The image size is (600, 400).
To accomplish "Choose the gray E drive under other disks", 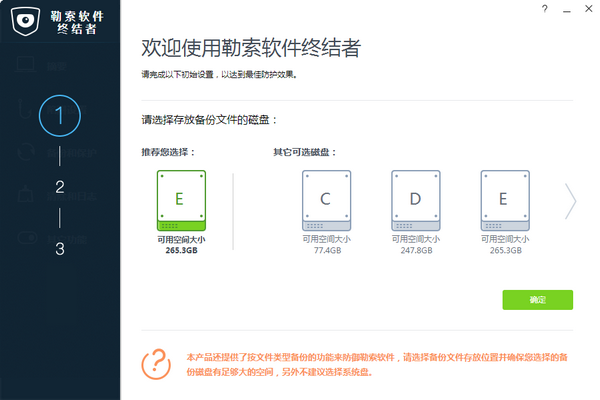I will [x=505, y=201].
